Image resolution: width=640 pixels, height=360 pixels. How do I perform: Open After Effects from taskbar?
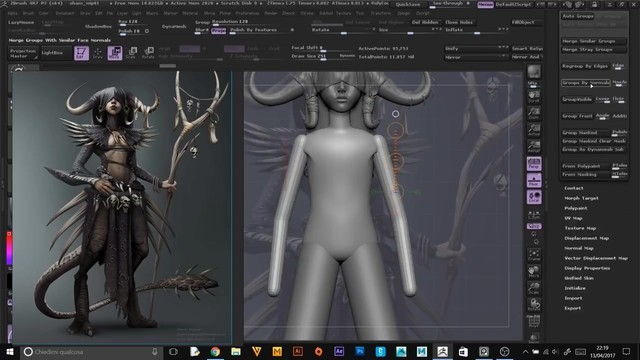pos(339,351)
